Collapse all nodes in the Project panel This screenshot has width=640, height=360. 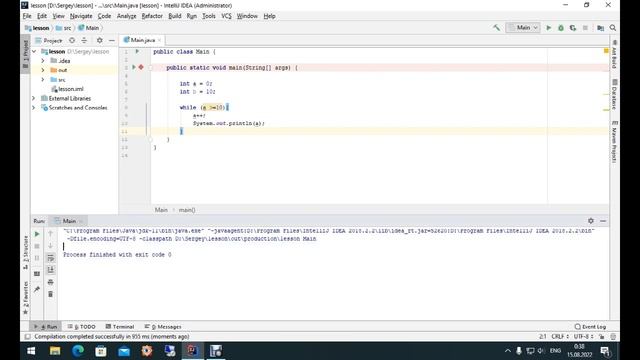(84, 40)
